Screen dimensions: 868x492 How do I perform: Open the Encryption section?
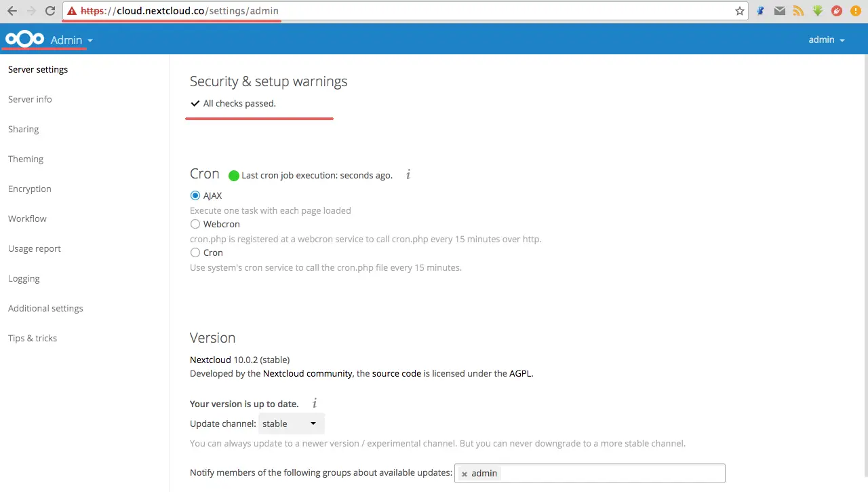[30, 189]
